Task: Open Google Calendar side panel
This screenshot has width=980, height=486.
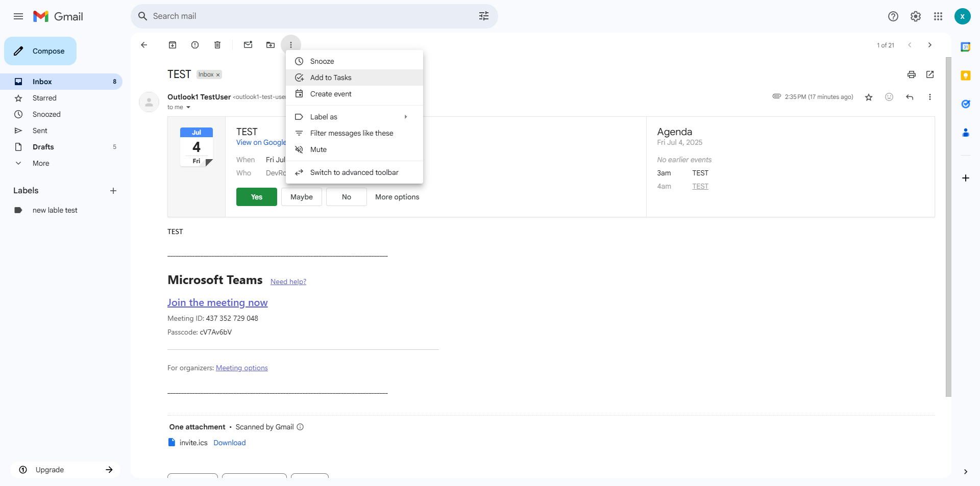Action: click(x=966, y=47)
